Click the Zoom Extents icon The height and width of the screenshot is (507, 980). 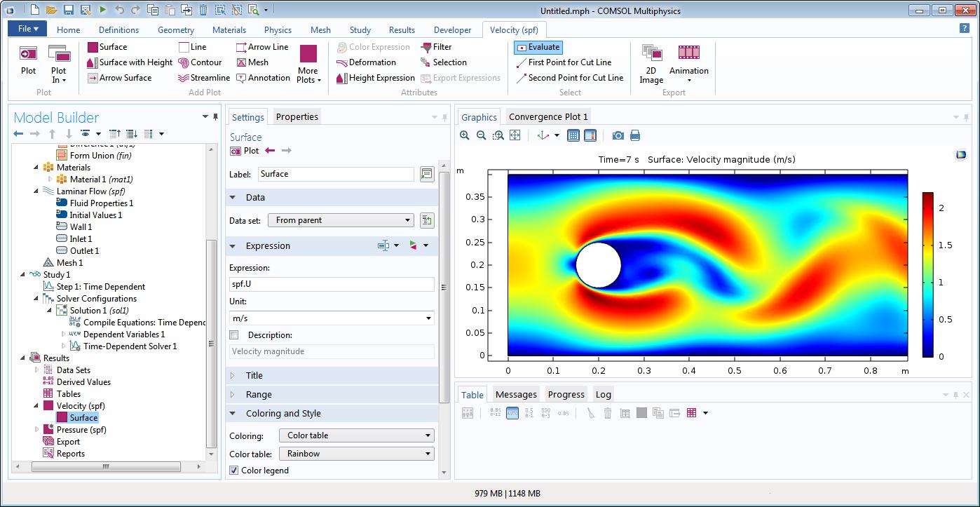(515, 135)
